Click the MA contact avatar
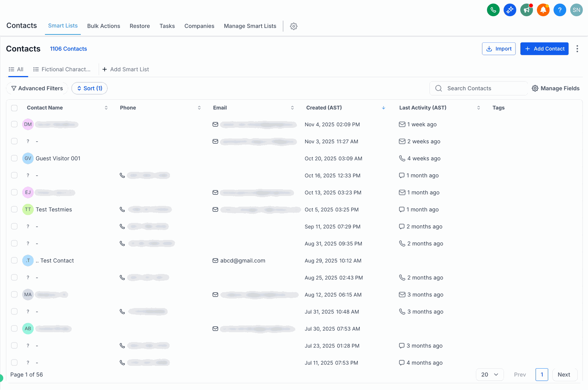588x390 pixels. (x=28, y=295)
